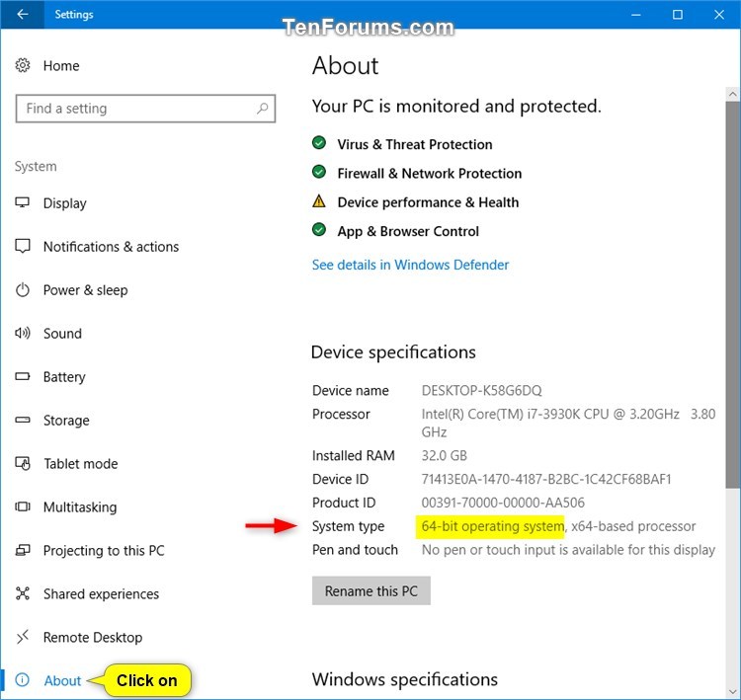This screenshot has height=700, width=741.
Task: Click the Product ID value 00391-70000-00000-AA506
Action: tap(503, 503)
